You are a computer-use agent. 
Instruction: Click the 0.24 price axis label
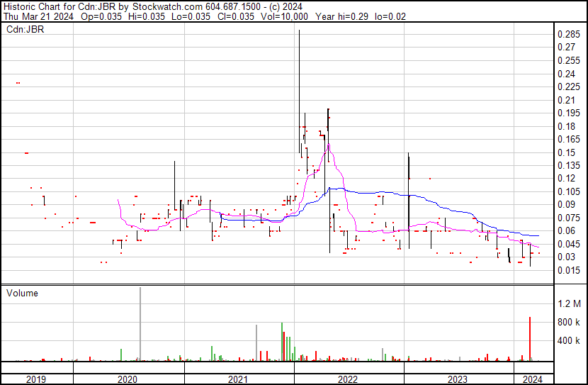(x=566, y=74)
